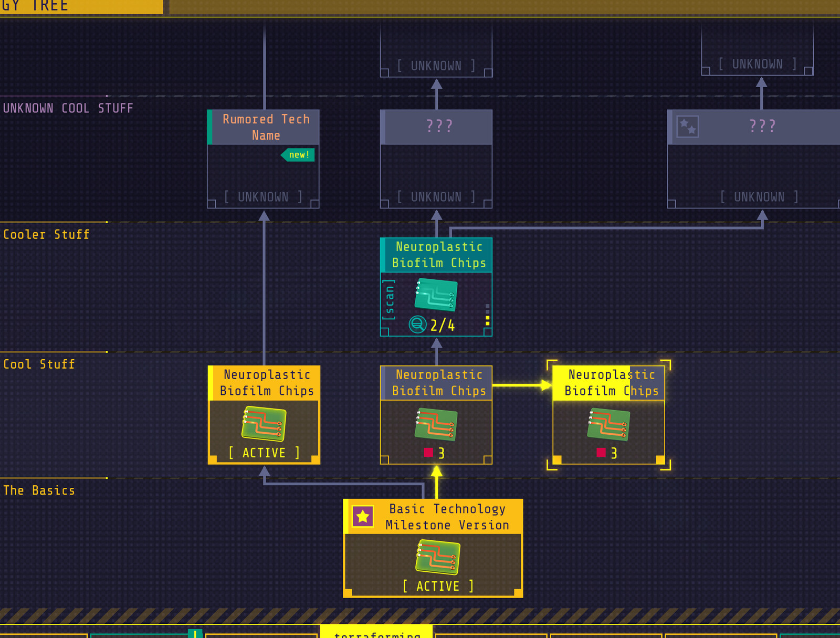
Task: Click the vertical [scan] label on the teal card
Action: tap(388, 299)
